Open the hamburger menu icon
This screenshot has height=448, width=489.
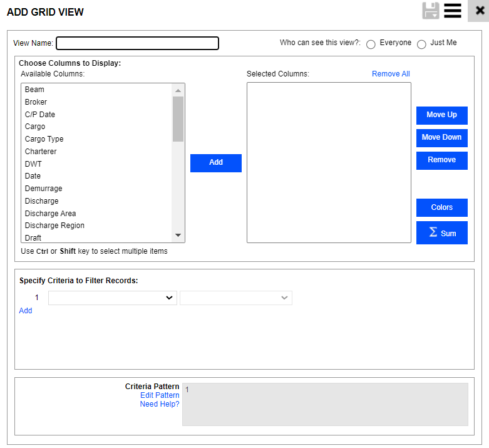453,11
